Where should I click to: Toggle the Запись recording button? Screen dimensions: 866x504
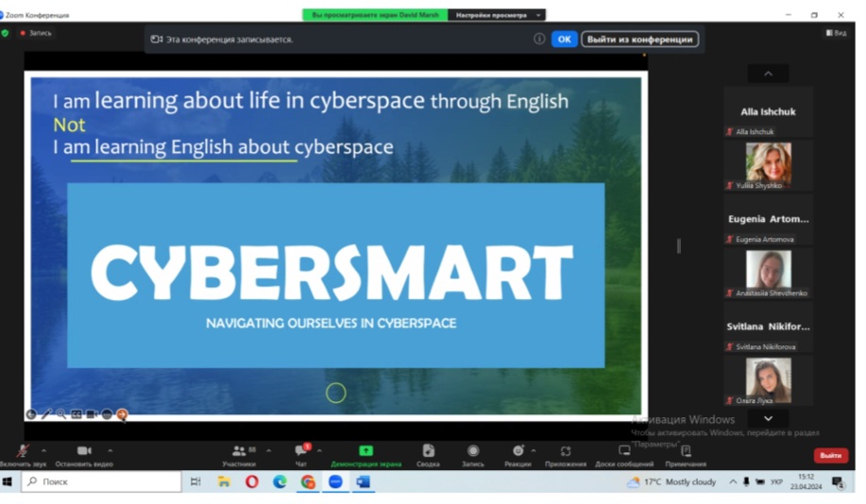point(473,451)
